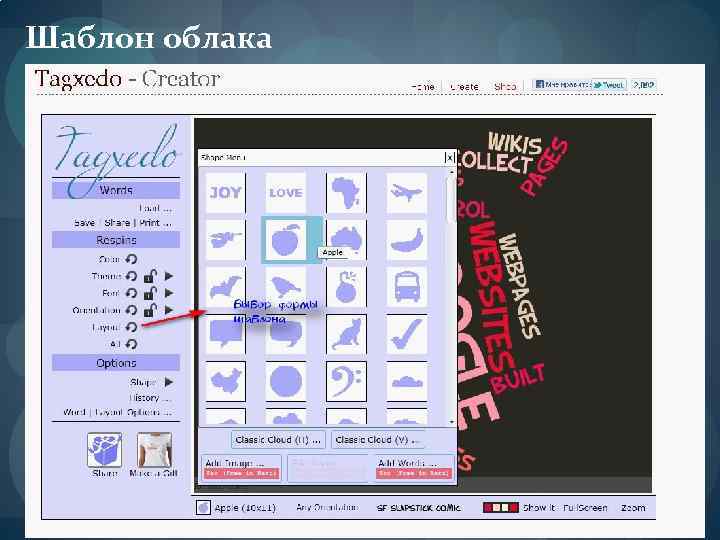Click the Add Image... button

(241, 467)
